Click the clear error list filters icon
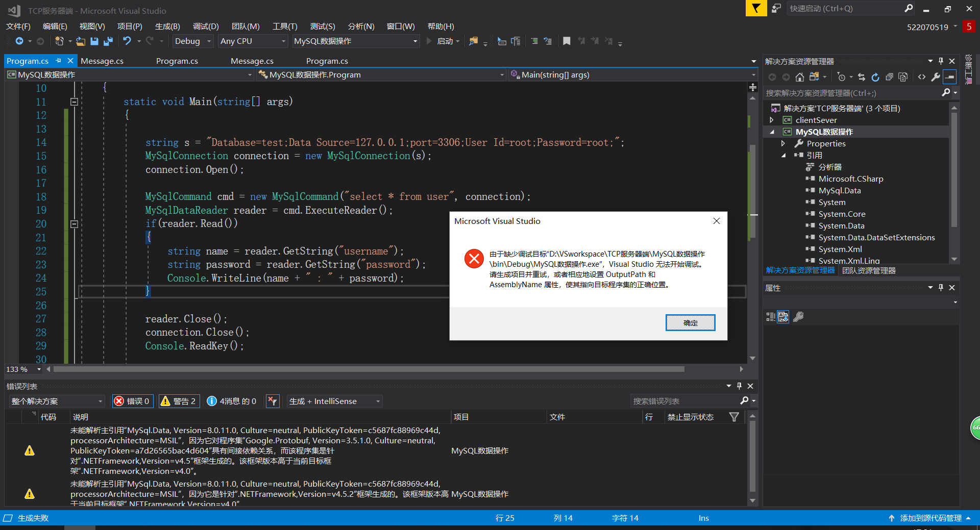Image resolution: width=980 pixels, height=530 pixels. click(x=273, y=401)
